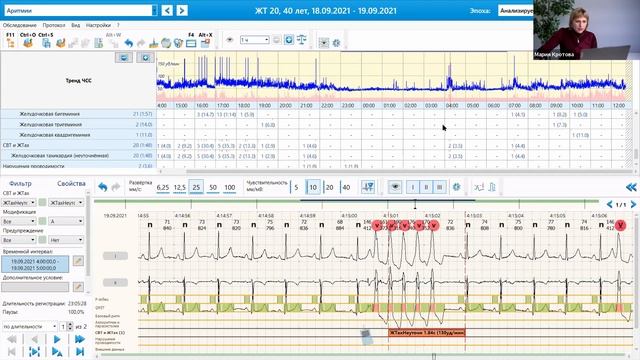Open the Нет warning dropdown
Image resolution: width=640 pixels, height=360 pixels.
67,240
